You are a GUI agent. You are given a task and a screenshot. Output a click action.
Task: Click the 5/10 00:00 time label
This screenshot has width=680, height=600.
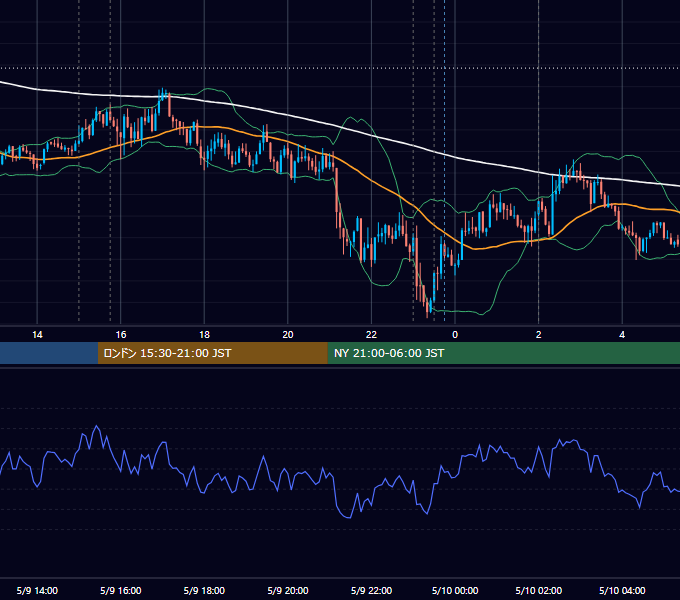455,590
